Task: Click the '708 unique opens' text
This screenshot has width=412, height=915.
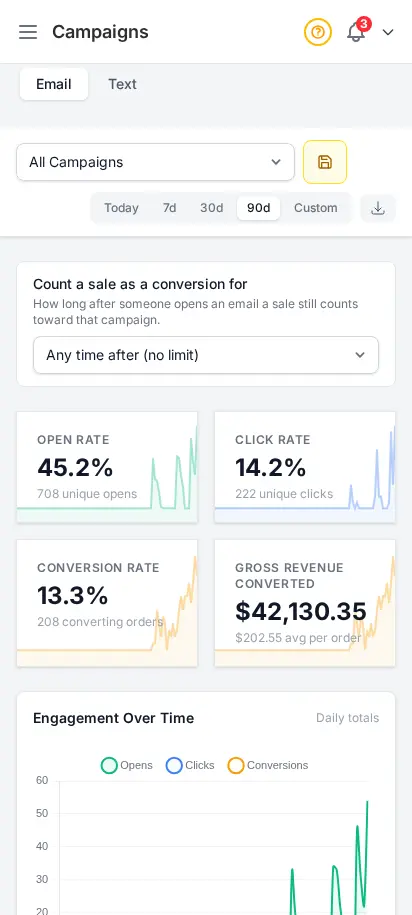Action: pos(87,494)
